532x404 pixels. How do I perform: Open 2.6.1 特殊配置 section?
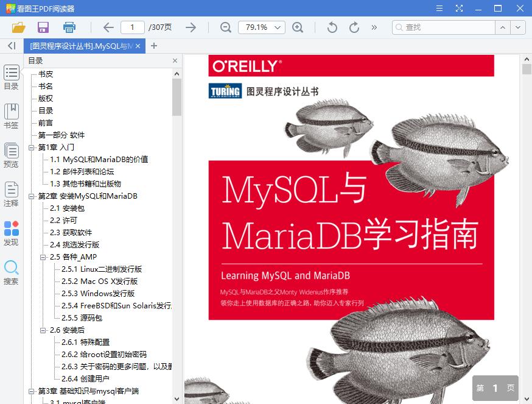[x=85, y=342]
